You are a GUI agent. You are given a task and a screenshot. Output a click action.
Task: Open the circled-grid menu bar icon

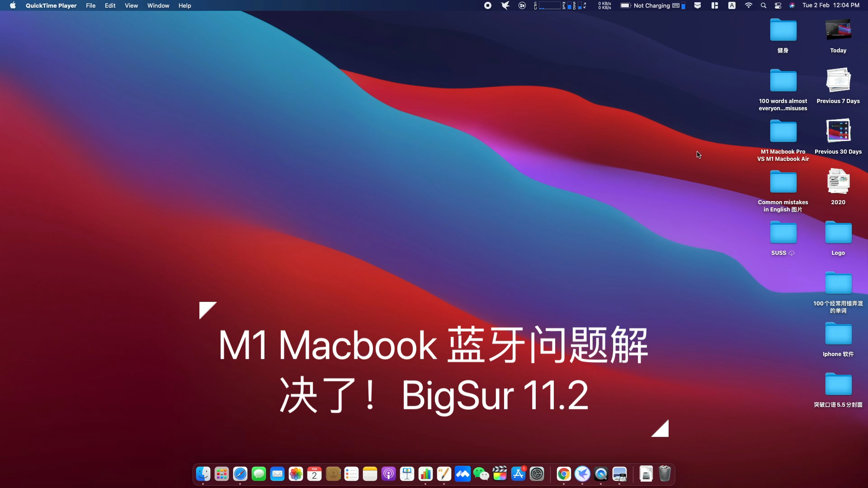(522, 5)
